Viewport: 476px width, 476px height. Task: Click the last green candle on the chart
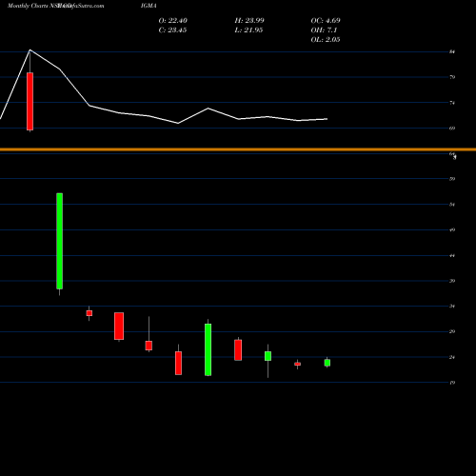pos(327,363)
